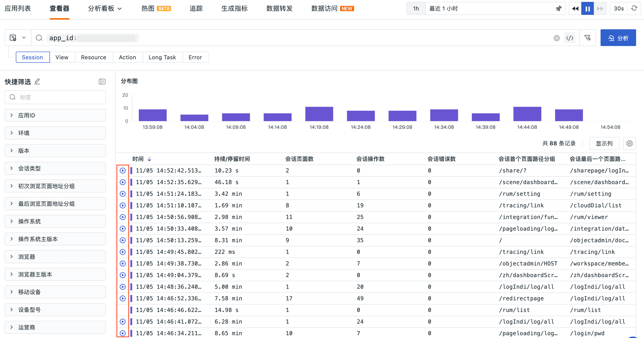The image size is (644, 338).
Task: Click the 显示列 button
Action: (x=604, y=143)
